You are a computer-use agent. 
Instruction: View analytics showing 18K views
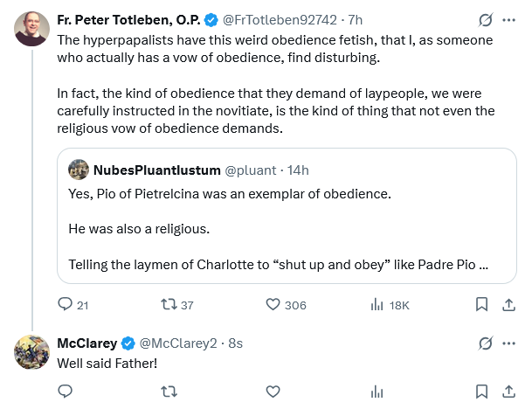pyautogui.click(x=377, y=304)
